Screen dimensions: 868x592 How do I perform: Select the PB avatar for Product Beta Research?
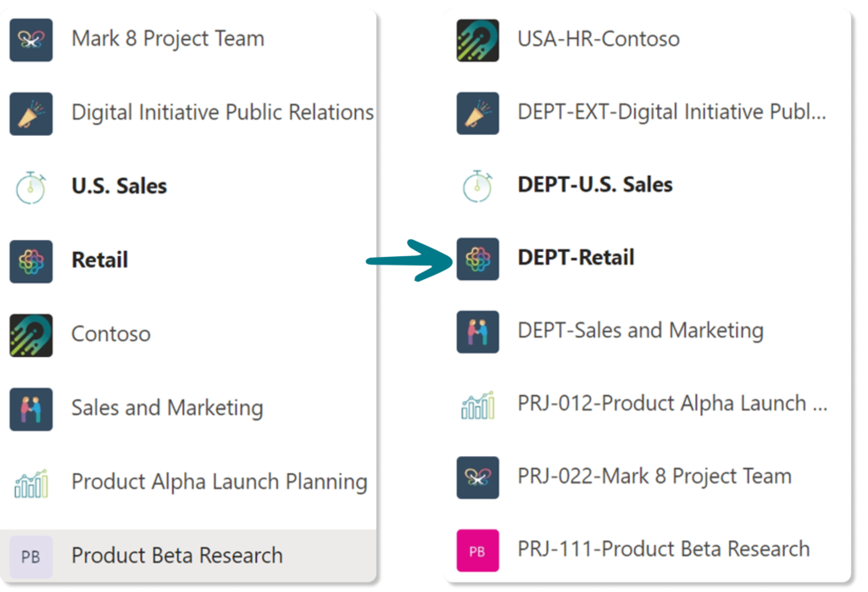[x=31, y=556]
